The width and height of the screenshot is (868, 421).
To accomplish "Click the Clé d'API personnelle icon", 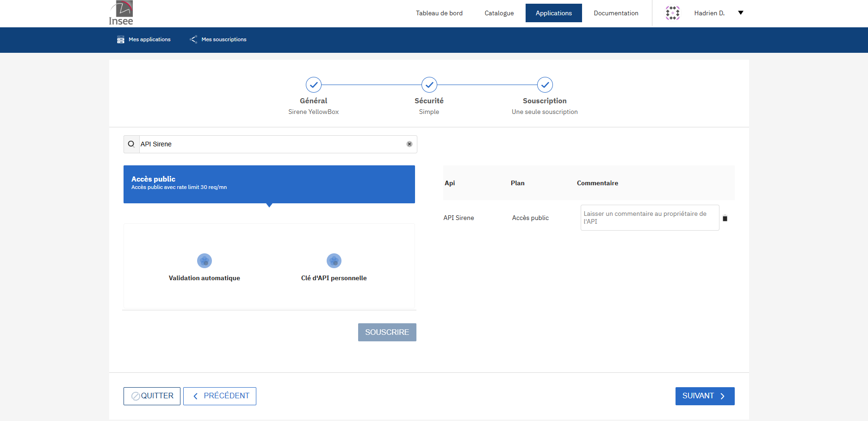I will point(334,261).
